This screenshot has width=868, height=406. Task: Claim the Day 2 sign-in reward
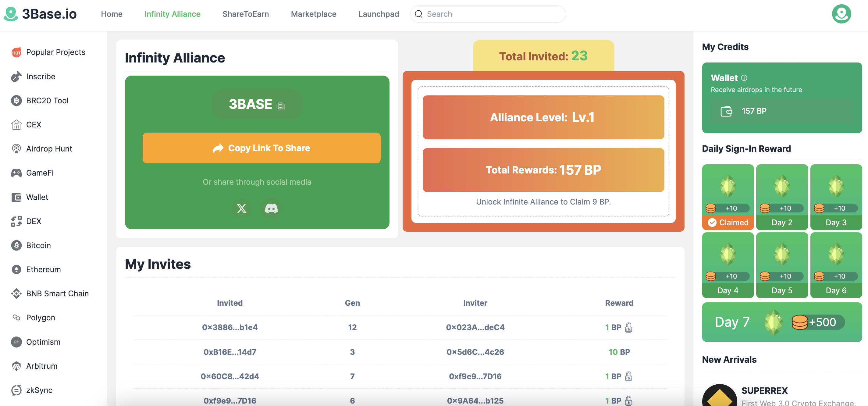click(782, 197)
